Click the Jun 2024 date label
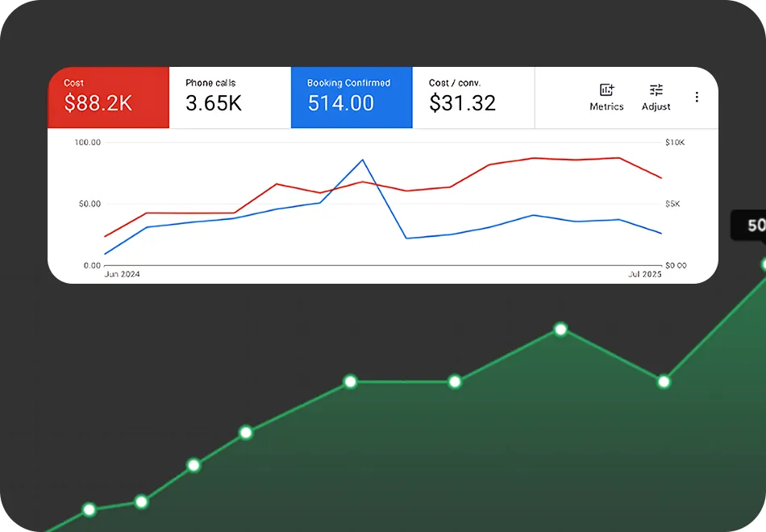The width and height of the screenshot is (766, 532). (x=123, y=275)
